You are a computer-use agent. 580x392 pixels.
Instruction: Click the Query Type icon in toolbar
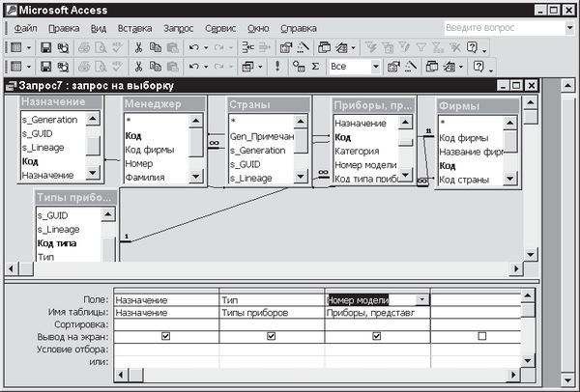(247, 67)
